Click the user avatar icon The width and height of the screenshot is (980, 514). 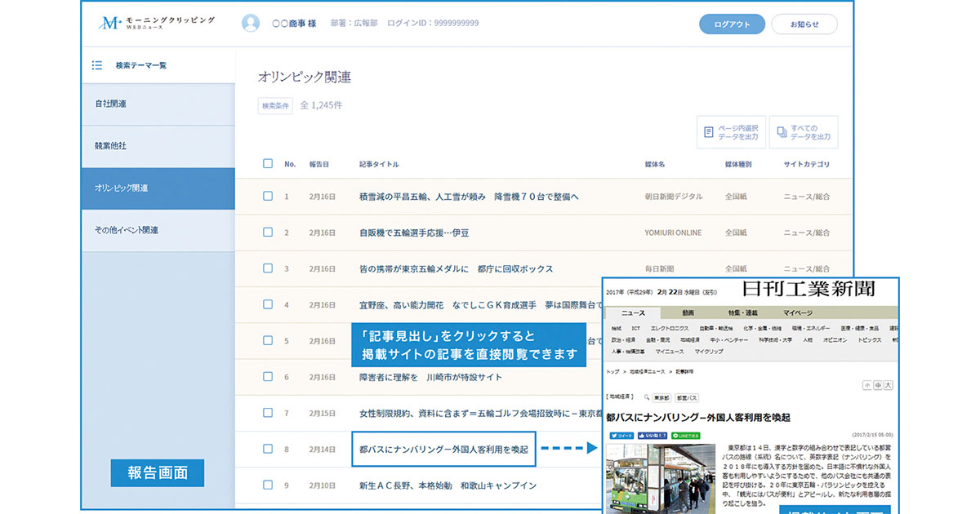[251, 23]
